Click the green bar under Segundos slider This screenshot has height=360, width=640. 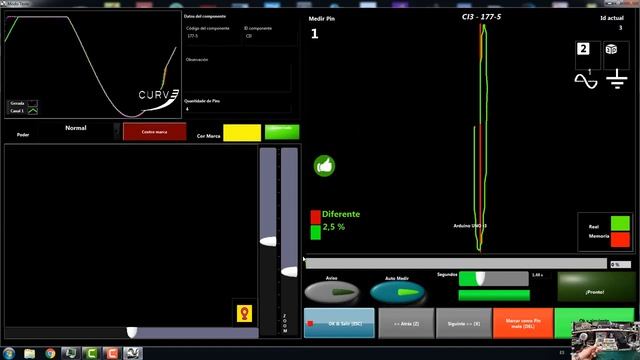click(x=494, y=295)
